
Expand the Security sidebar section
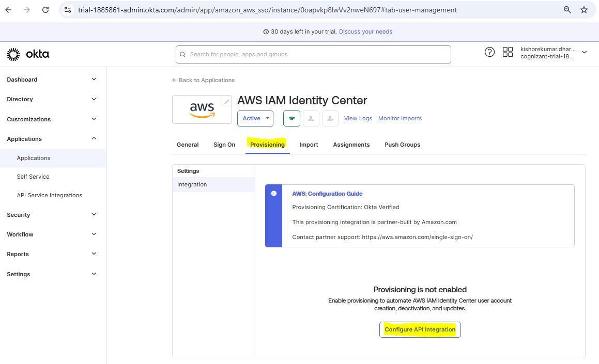(x=94, y=215)
